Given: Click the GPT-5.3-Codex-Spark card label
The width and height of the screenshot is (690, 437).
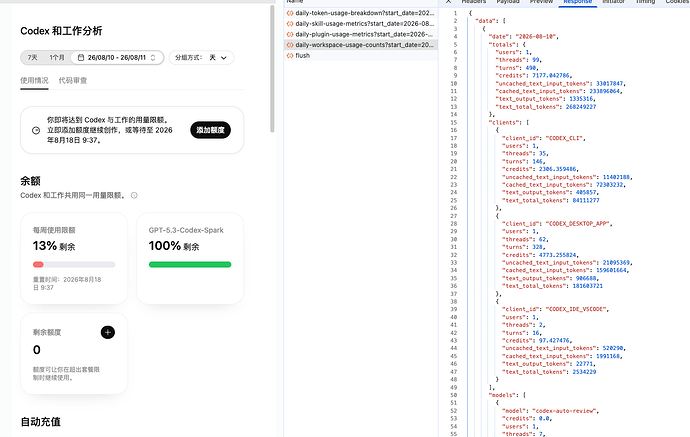Looking at the screenshot, I should [x=186, y=230].
